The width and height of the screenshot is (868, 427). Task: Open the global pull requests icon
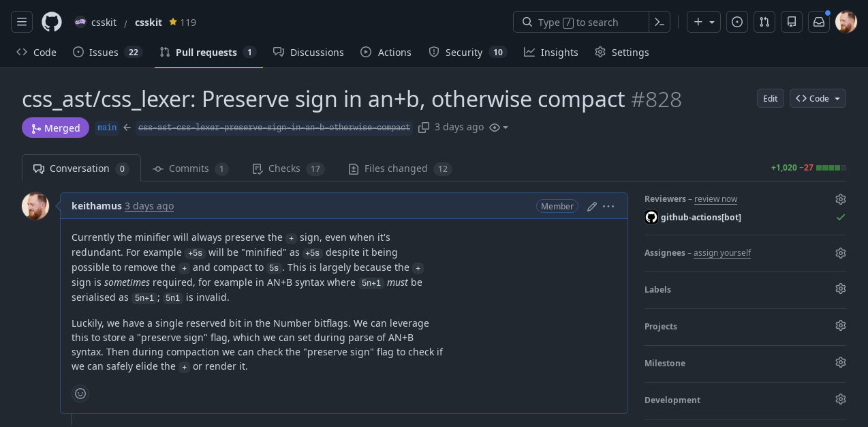[x=764, y=22]
